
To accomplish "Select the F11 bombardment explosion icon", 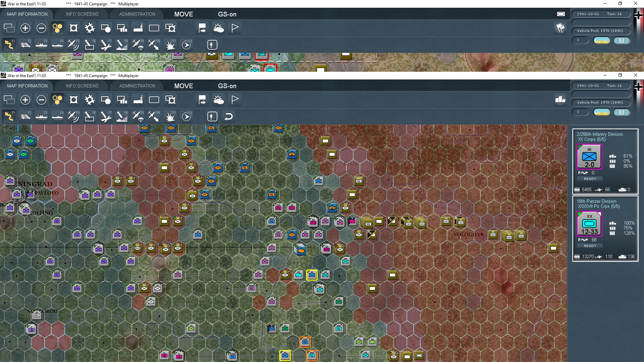I will 170,116.
